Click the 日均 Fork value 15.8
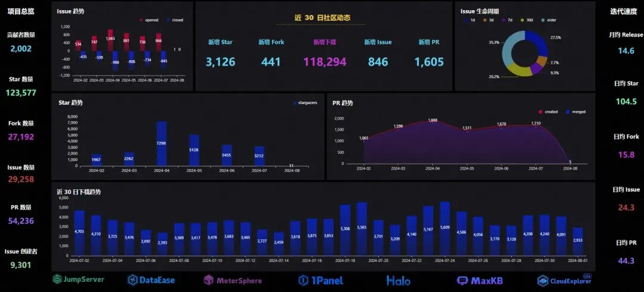Viewport: 644px width, 292px height. [x=626, y=155]
